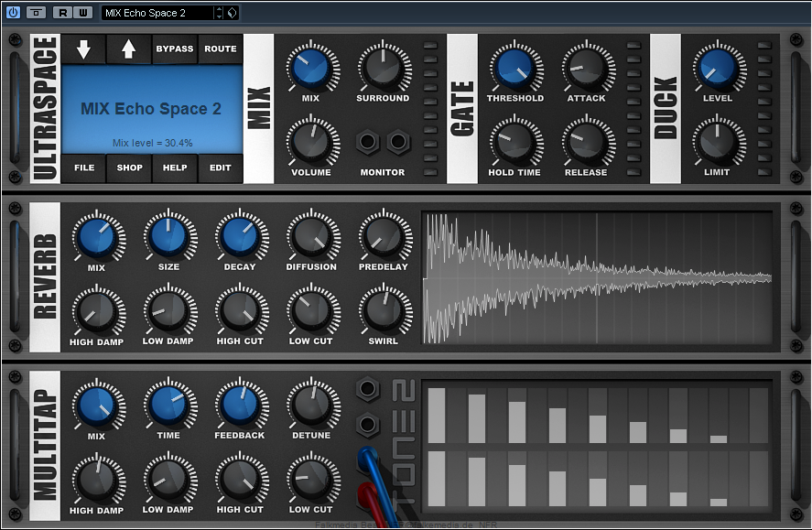Click the Multitap tap pattern bar display
Viewport: 812px width, 530px height.
[x=597, y=446]
